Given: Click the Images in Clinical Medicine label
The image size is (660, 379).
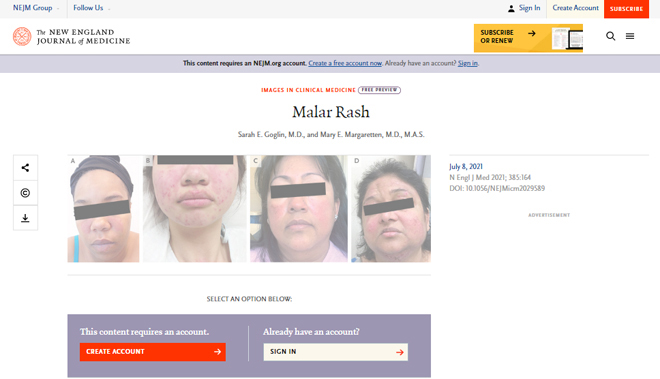Looking at the screenshot, I should coord(308,90).
